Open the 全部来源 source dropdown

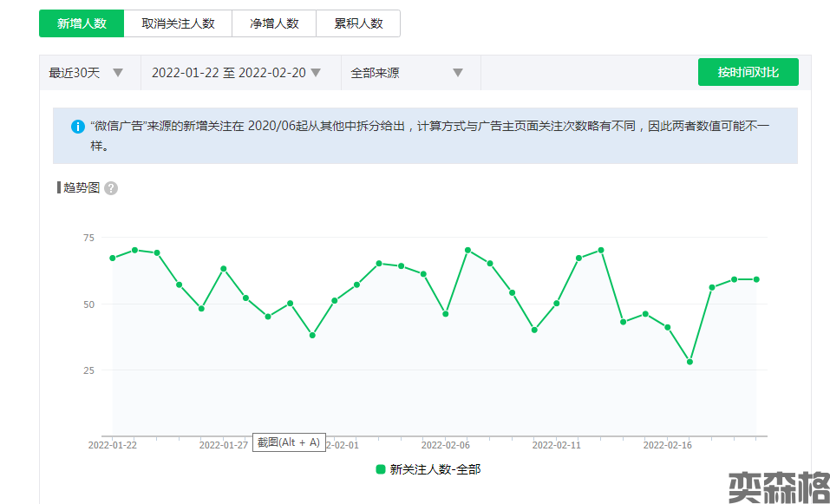[x=407, y=73]
